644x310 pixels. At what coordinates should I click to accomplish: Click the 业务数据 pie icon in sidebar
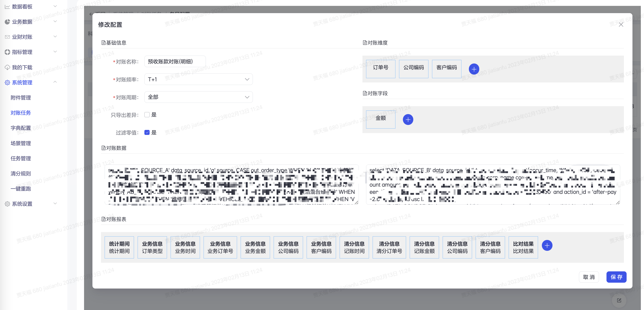[7, 22]
